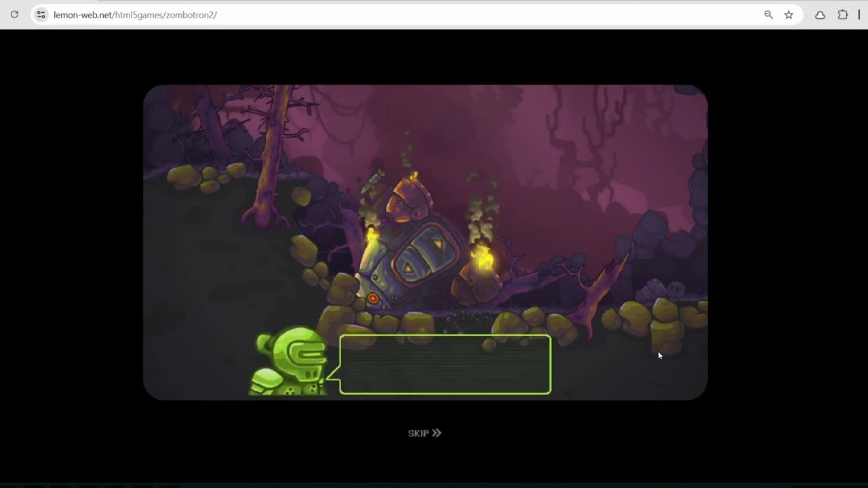Open the browser extensions puzzle icon

843,14
